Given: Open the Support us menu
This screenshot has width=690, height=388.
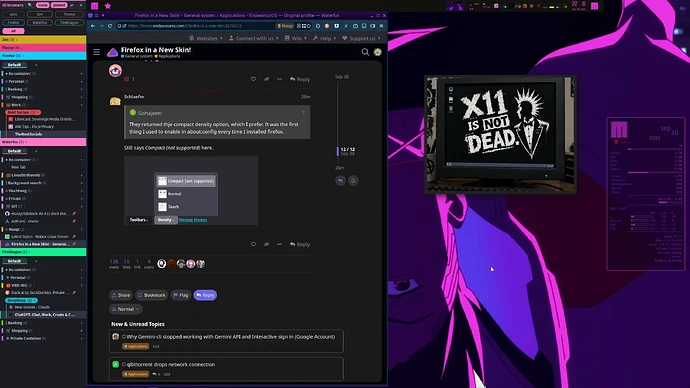Looking at the screenshot, I should coord(361,38).
